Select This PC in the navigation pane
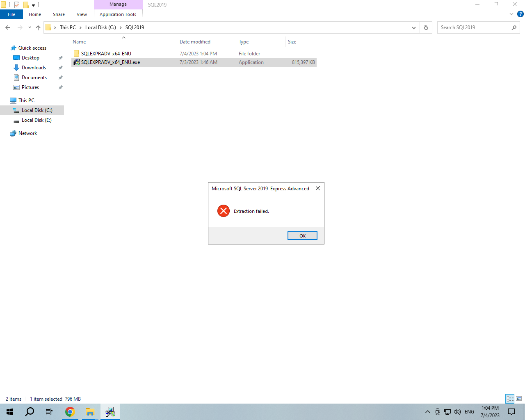Viewport: 525px width, 420px height. 26,100
